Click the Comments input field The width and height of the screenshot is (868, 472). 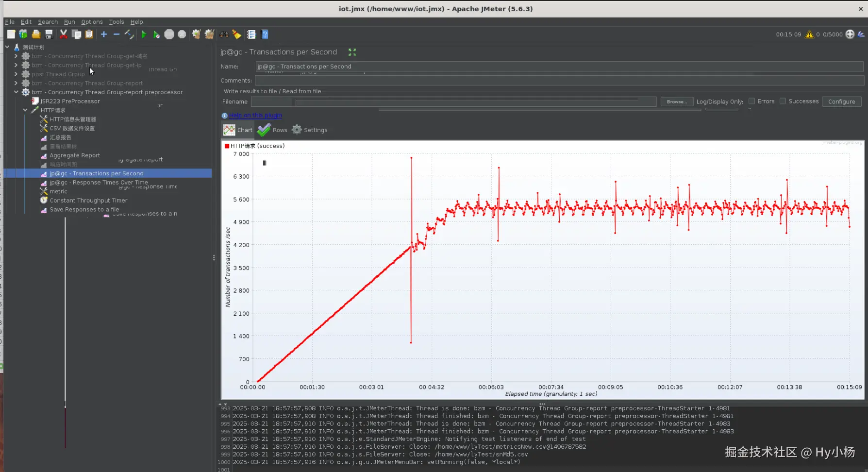[x=559, y=81]
